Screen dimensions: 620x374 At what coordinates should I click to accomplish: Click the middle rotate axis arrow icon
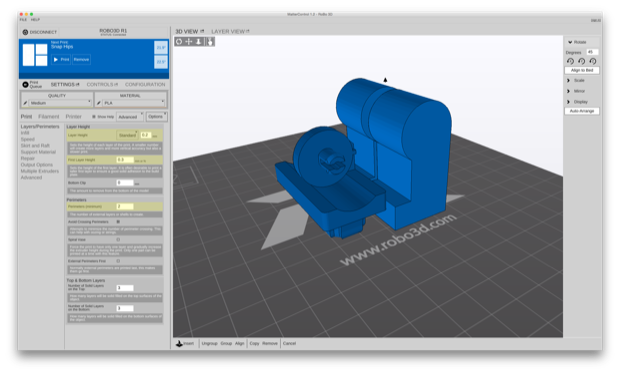581,61
